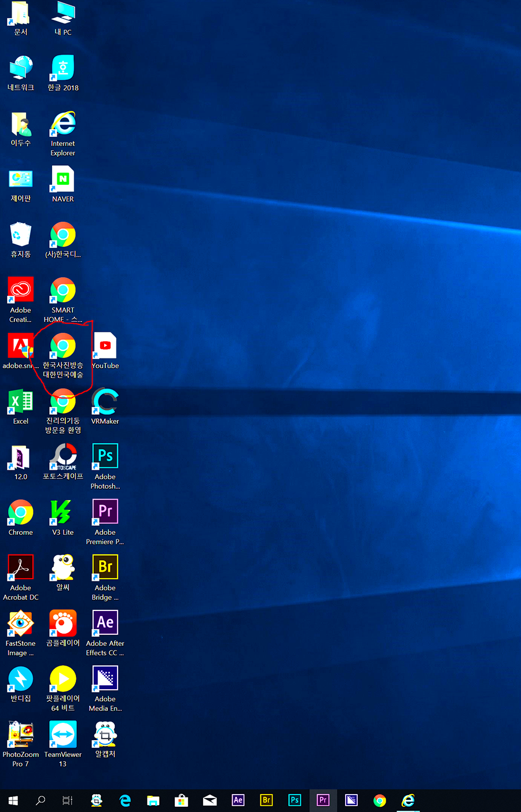Viewport: 521px width, 812px height.
Task: Open the Mail app in the taskbar
Action: pos(210,800)
